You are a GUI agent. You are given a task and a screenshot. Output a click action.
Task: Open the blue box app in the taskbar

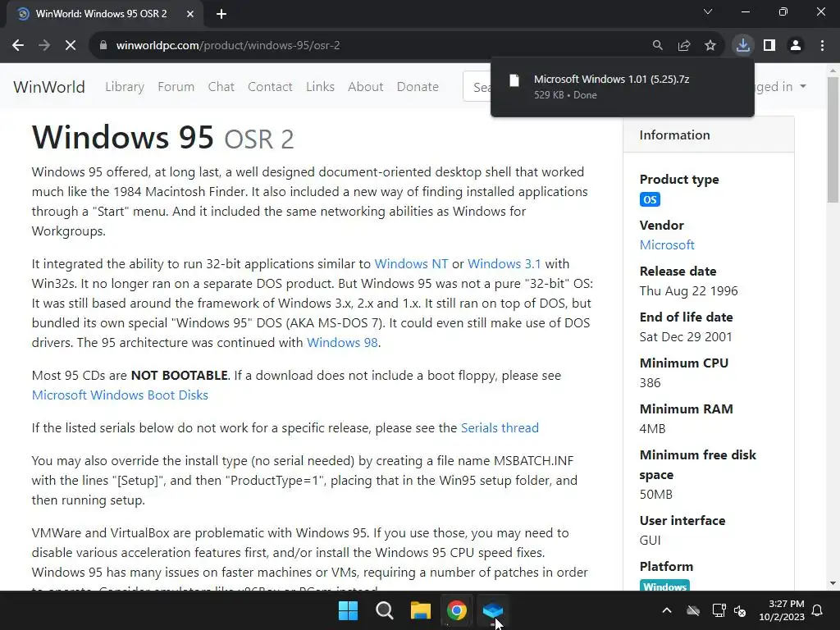click(x=492, y=610)
